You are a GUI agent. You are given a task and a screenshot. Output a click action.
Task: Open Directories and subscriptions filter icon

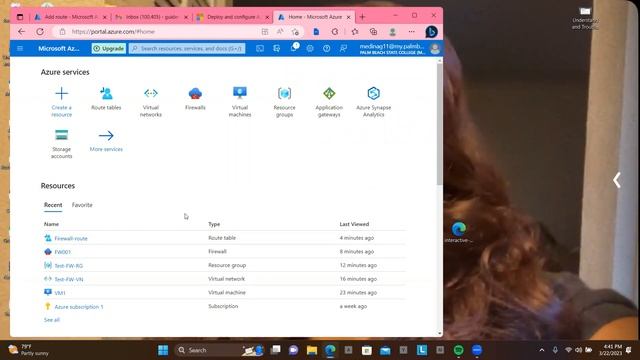point(276,49)
